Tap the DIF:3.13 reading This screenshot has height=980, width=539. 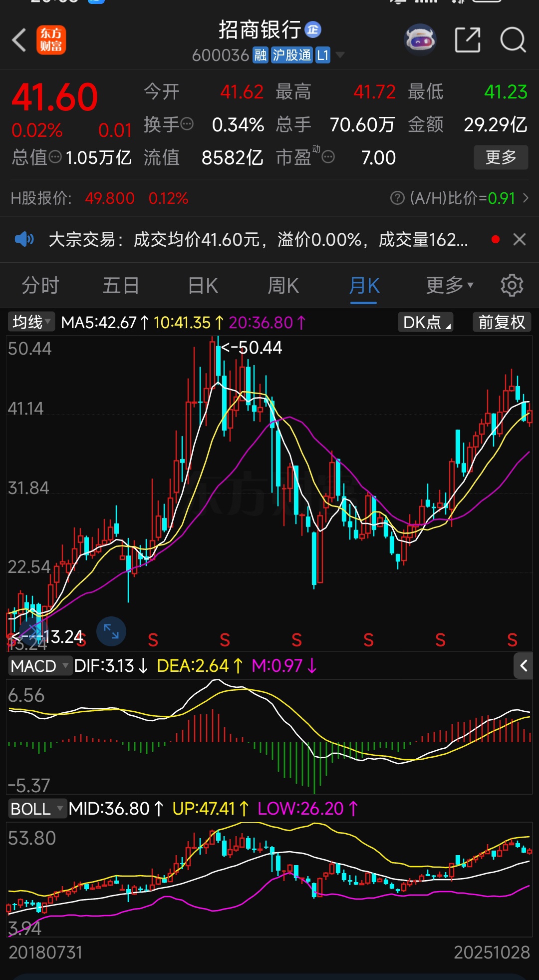(111, 666)
